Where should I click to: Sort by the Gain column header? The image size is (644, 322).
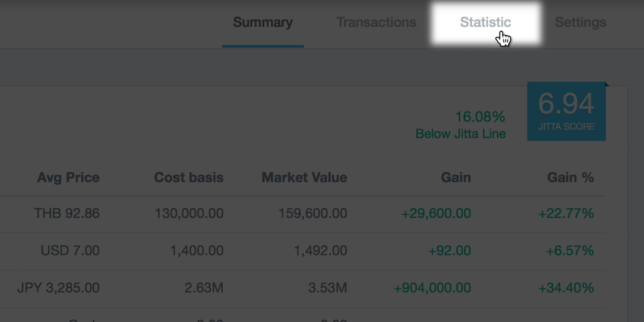[456, 177]
